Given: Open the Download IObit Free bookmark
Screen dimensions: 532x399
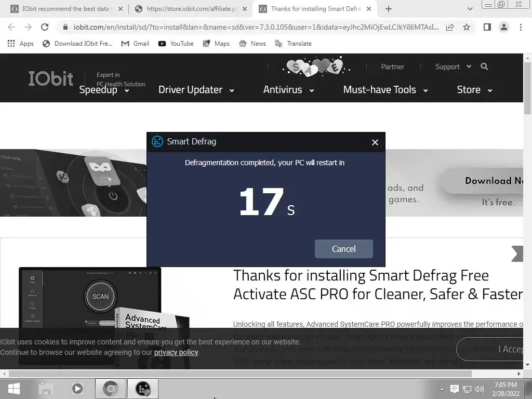Looking at the screenshot, I should tap(77, 44).
